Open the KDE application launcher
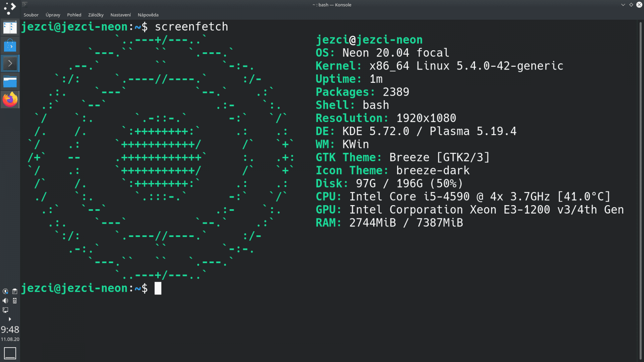The width and height of the screenshot is (644, 362). (x=9, y=8)
